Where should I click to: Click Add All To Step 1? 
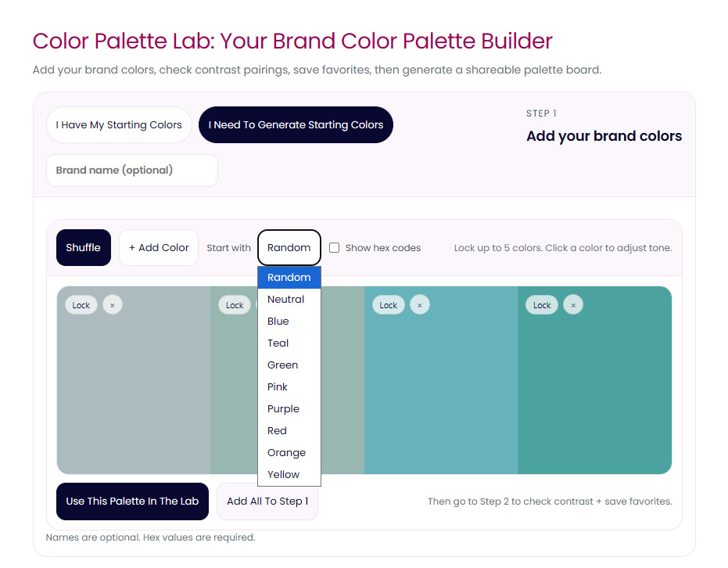(x=267, y=501)
